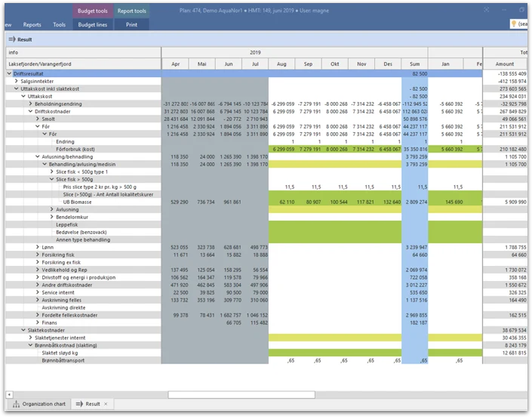Close the Result bottom tab
Viewport: 532px width, 417px height.
click(106, 403)
